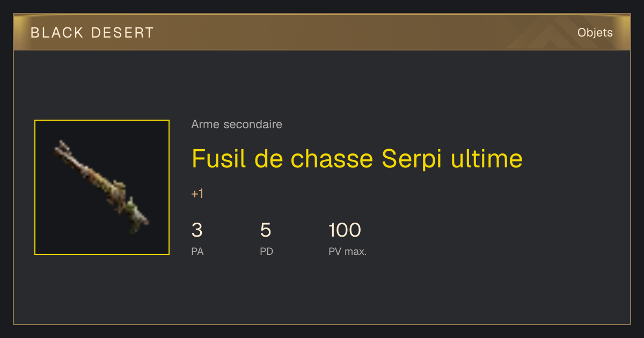Click the dark card body below the stats
Image resolution: width=644 pixels, height=338 pixels.
[x=322, y=292]
